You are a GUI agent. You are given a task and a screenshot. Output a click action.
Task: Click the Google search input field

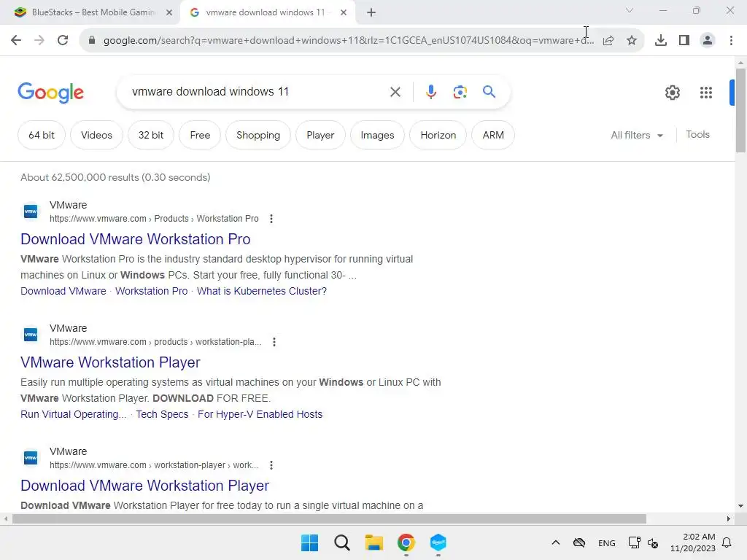tap(258, 91)
